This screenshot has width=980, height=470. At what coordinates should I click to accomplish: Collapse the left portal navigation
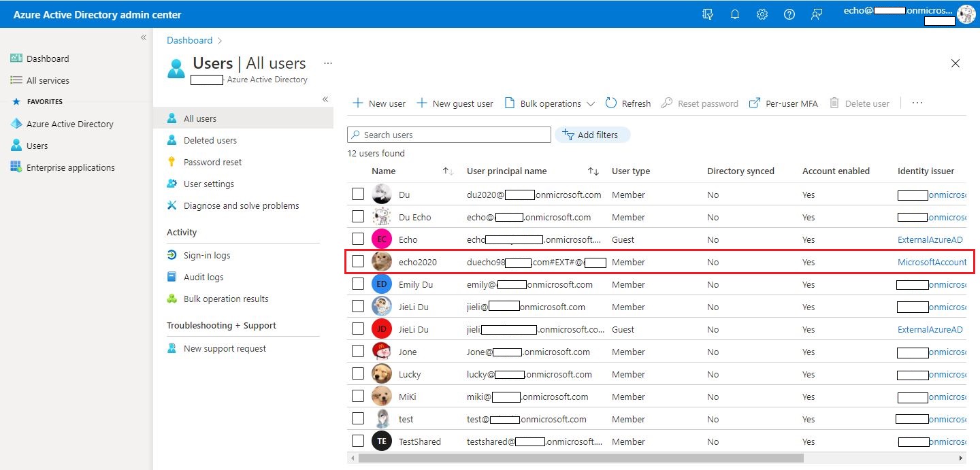pyautogui.click(x=144, y=37)
